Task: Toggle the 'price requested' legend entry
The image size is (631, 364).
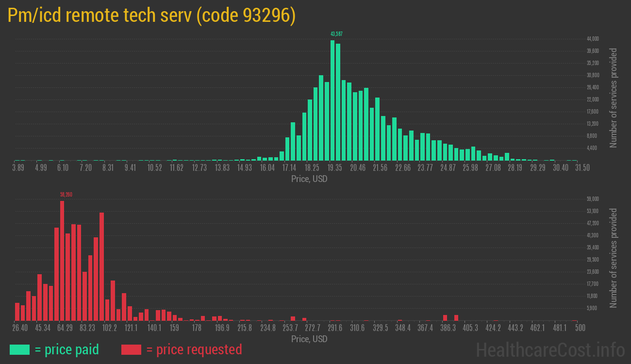Action: pos(199,349)
